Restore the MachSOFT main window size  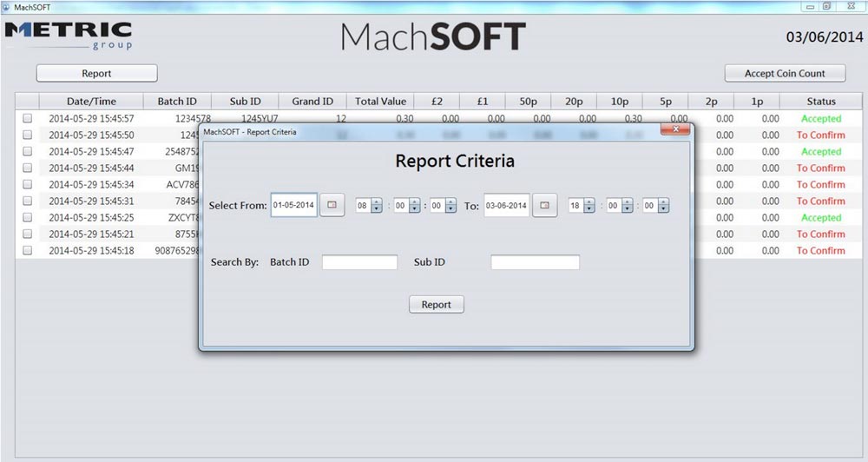tap(827, 7)
